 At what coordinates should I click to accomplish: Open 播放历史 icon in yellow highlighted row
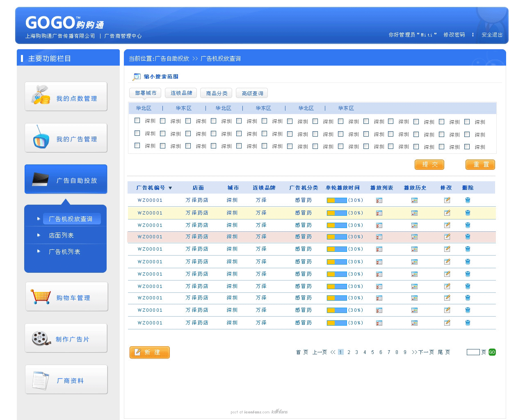coord(414,213)
